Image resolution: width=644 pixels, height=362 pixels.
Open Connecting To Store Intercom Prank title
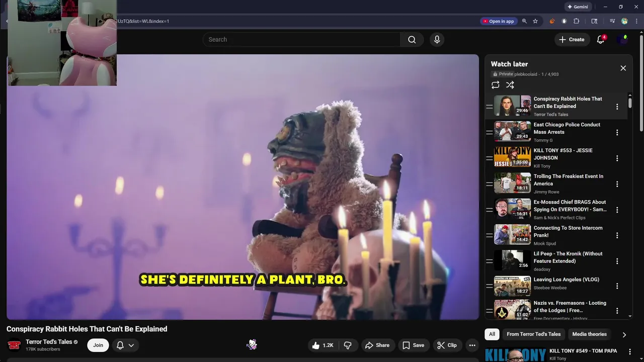point(568,231)
